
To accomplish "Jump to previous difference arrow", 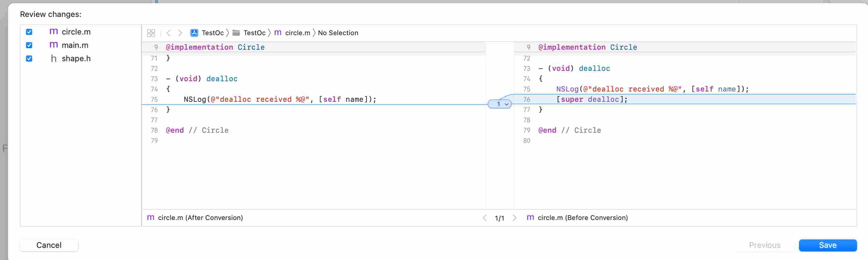I will (485, 218).
